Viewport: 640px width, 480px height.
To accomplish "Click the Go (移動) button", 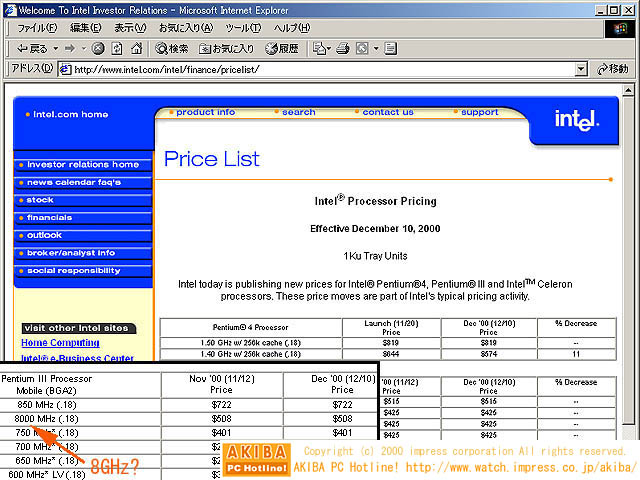I will (611, 69).
